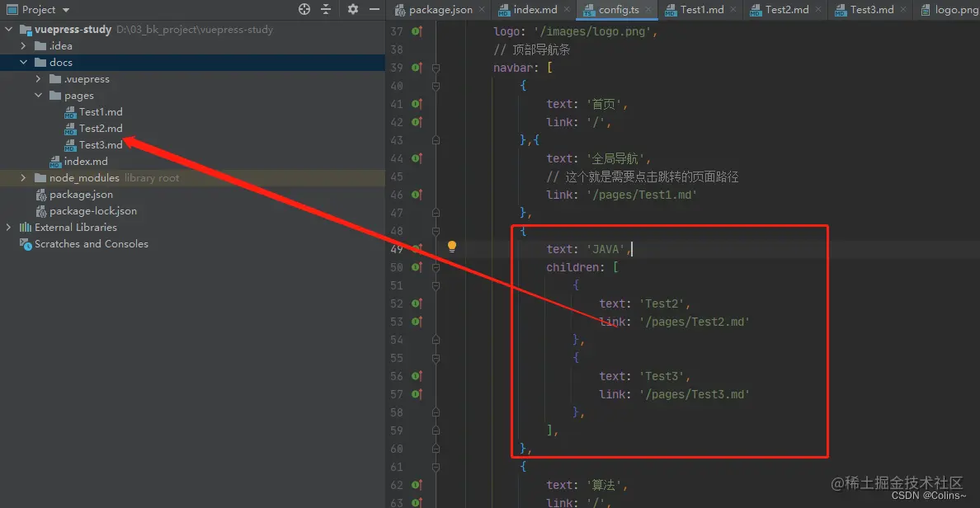This screenshot has height=508, width=980.
Task: Click gutter marker on line 39
Action: (x=417, y=68)
